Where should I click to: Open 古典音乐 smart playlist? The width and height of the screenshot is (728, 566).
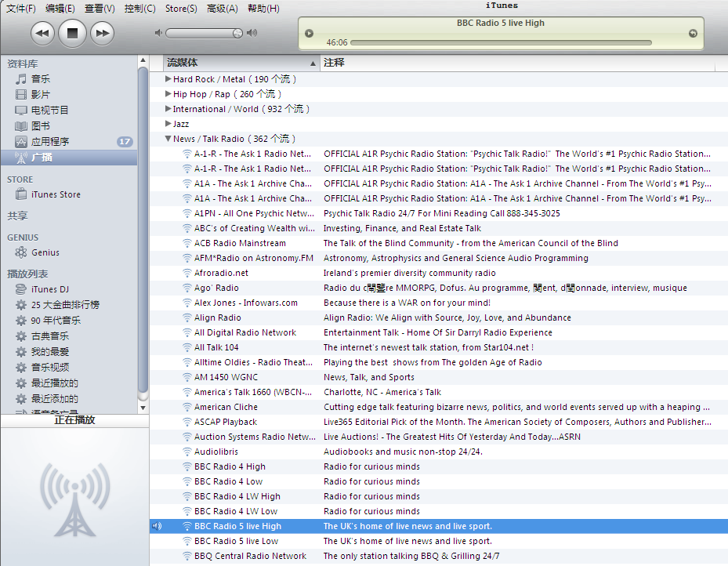[x=49, y=336]
